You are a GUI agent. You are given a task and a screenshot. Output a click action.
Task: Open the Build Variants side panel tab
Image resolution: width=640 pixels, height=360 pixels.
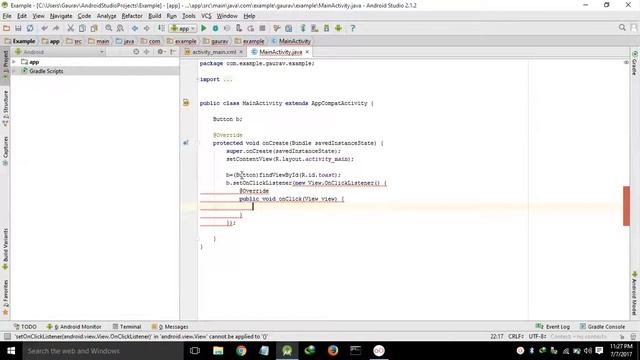pyautogui.click(x=5, y=249)
